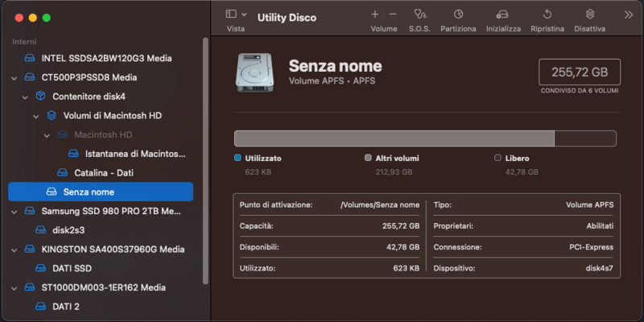
Task: Select INTEL SSDSA2BW120G3 Media row text
Action: (x=107, y=58)
